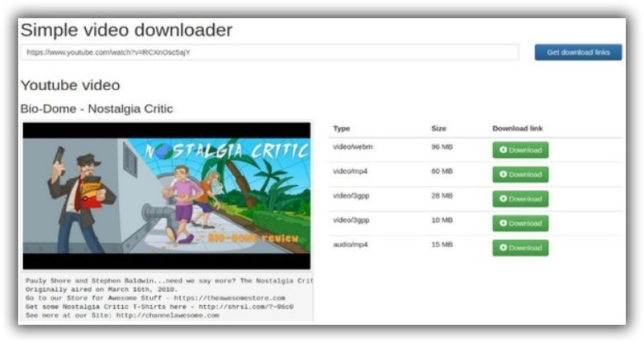The width and height of the screenshot is (644, 343).
Task: Click the 'video/mp4' type cell
Action: click(350, 171)
